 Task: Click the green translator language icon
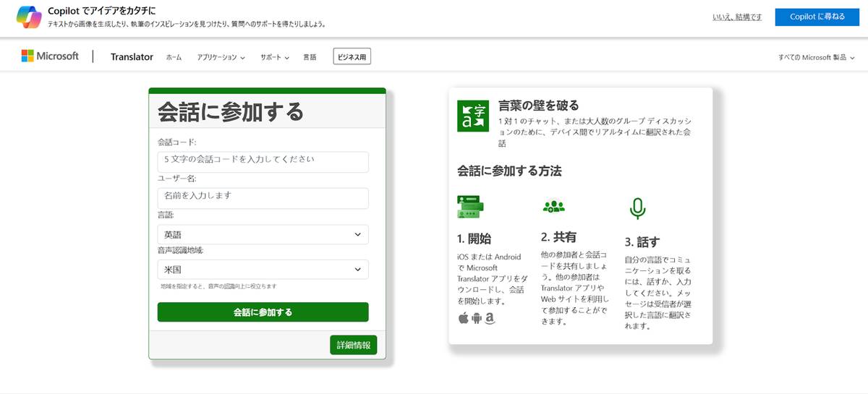(473, 116)
